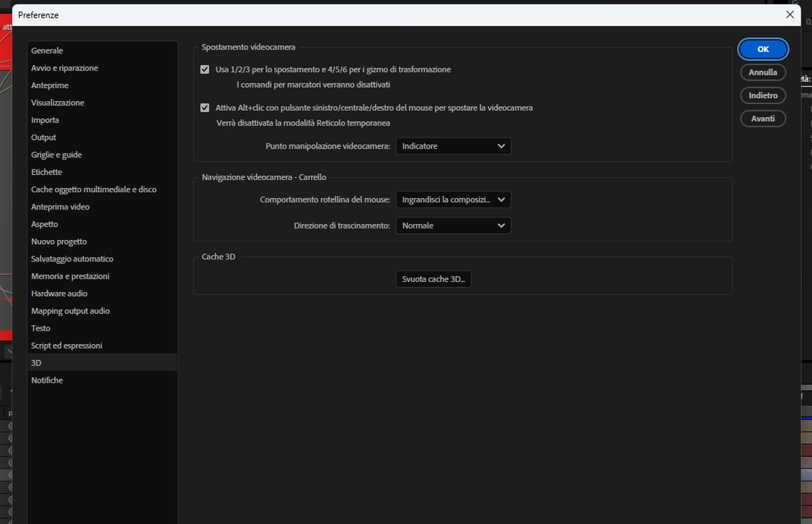Toggle Usa 1/2/3 per lo spostamento checkbox

[205, 70]
